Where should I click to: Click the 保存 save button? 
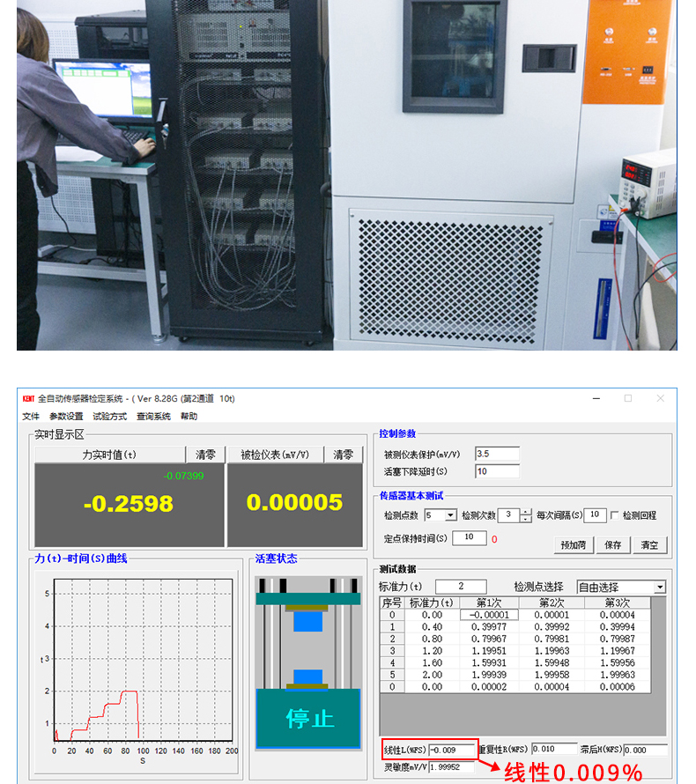coord(613,545)
